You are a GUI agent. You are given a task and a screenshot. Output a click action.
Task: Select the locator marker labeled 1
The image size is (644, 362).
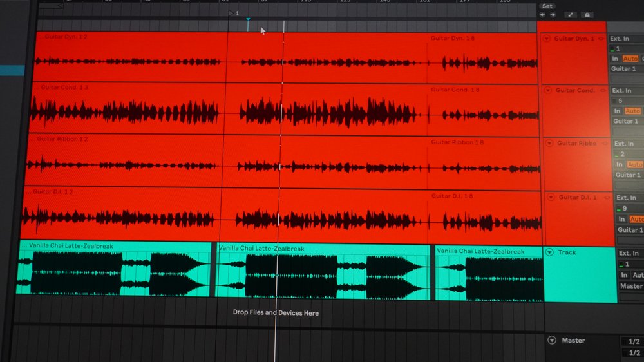point(232,13)
